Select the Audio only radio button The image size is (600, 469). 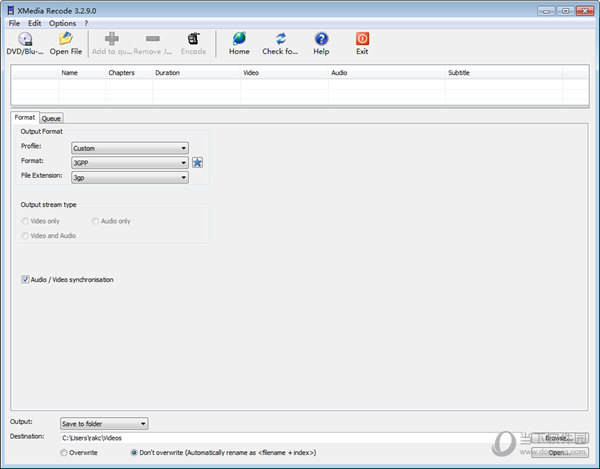(95, 221)
